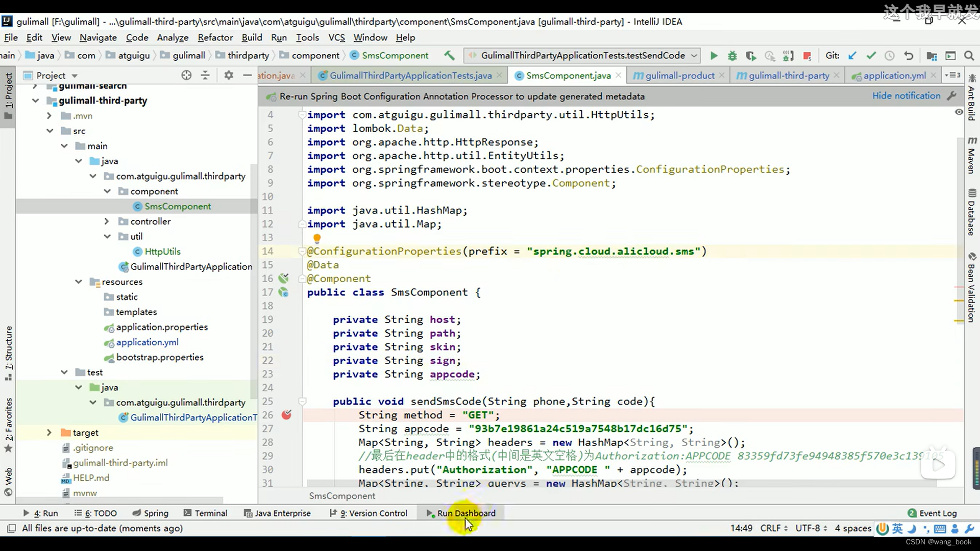Collapse the resources folder
The width and height of the screenshot is (980, 551).
pos(78,282)
